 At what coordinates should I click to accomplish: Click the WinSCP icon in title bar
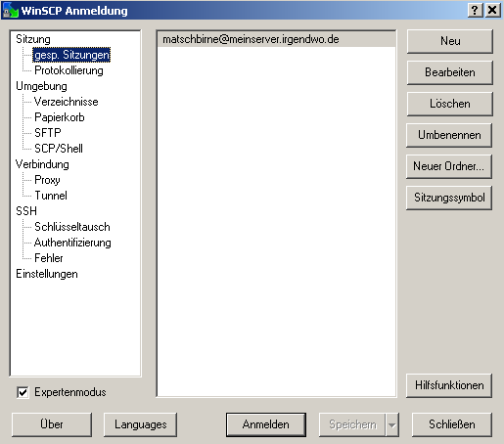point(11,11)
